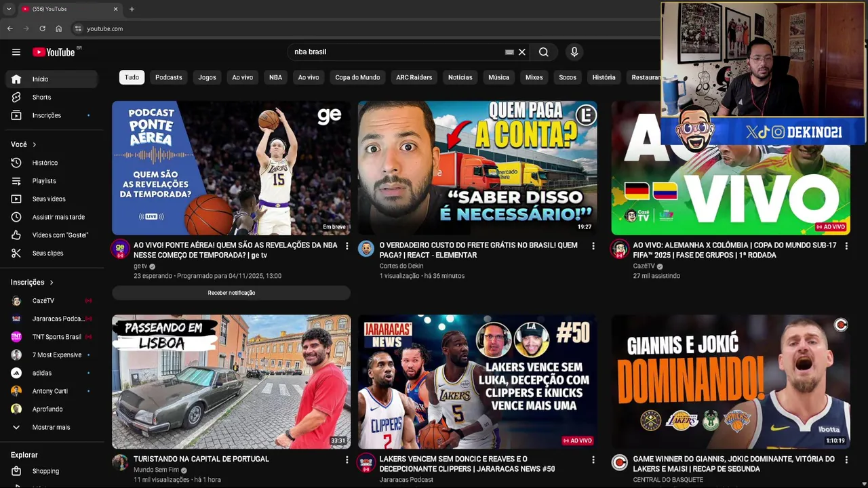The height and width of the screenshot is (488, 868).
Task: Select the Mixes filter chip
Action: [534, 77]
